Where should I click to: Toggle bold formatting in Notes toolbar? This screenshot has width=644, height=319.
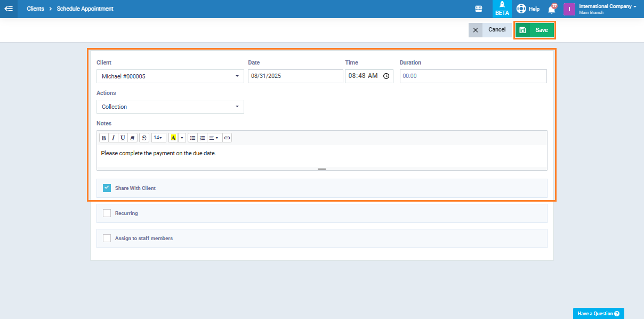104,138
